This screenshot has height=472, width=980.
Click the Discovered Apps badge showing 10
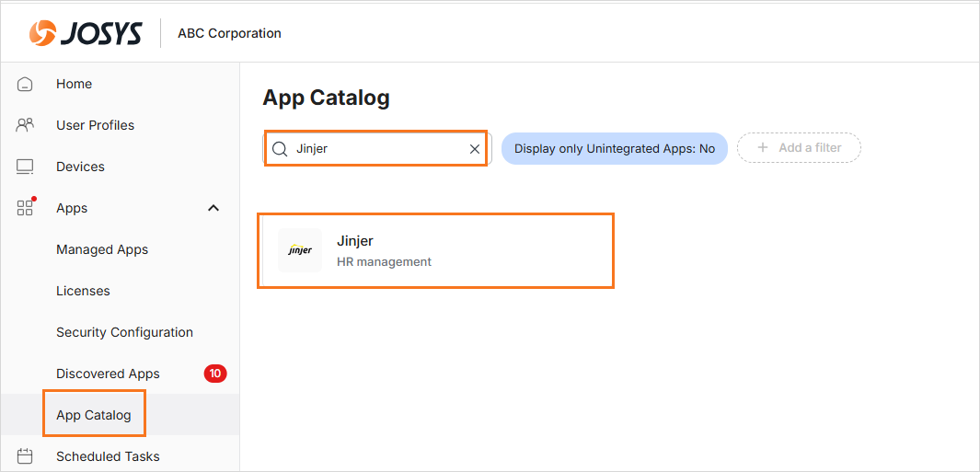(x=215, y=374)
